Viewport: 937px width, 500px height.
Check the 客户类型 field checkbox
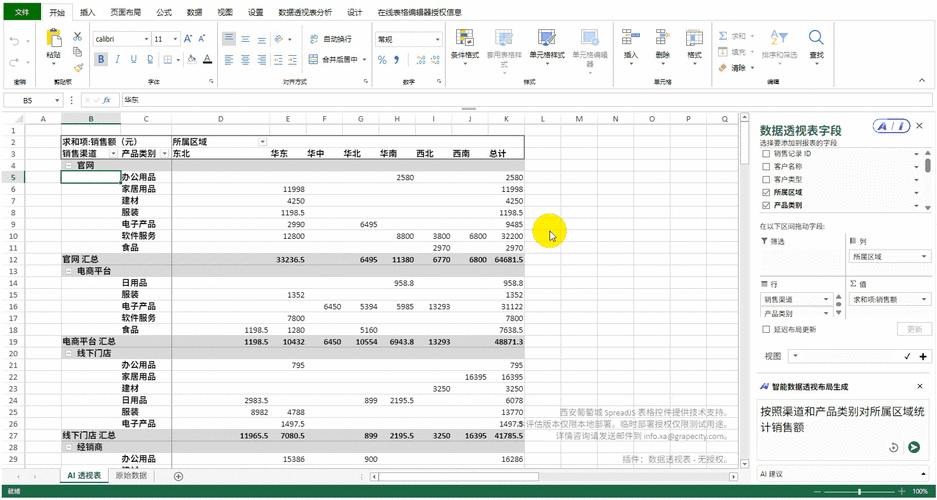coord(766,179)
